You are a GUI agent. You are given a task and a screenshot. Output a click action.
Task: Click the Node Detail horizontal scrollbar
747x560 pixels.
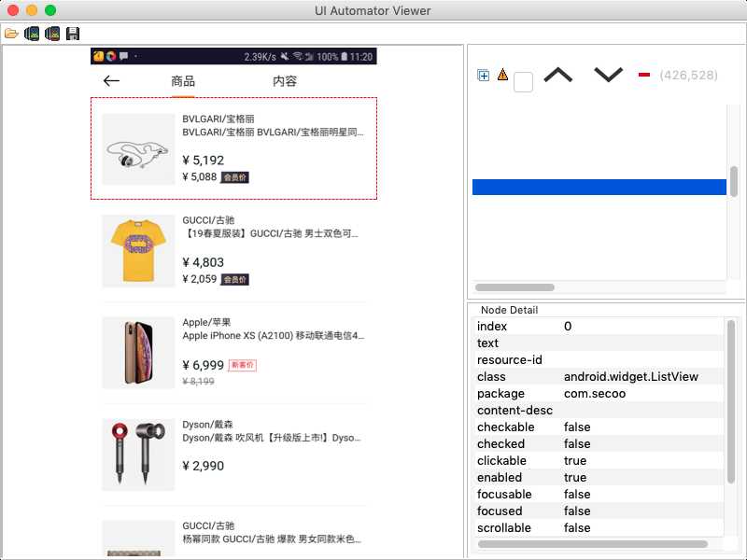coord(593,544)
